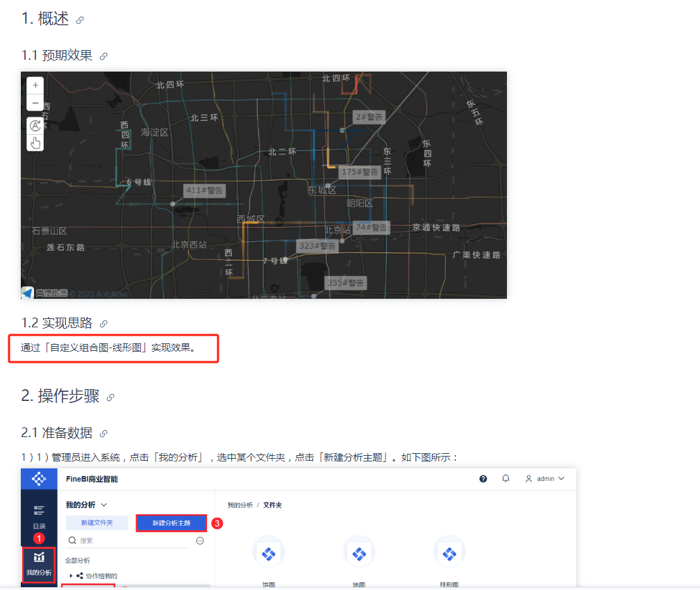Click the 北京西站 label on the map

coord(190,245)
